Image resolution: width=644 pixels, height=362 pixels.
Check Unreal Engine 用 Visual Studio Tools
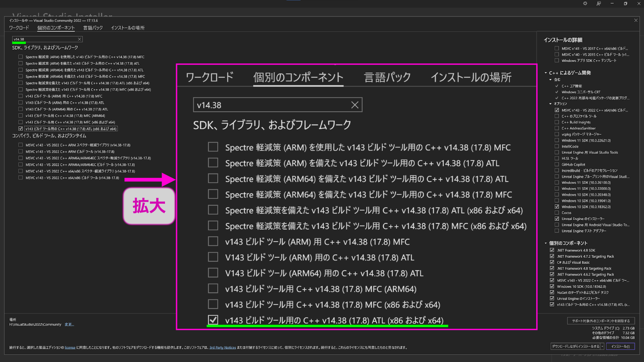(557, 152)
